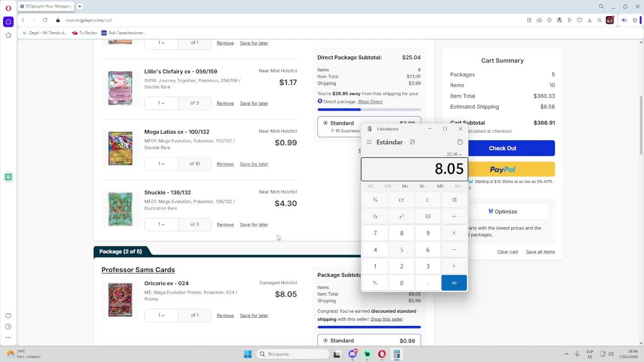
Task: Click calculator backspace key
Action: click(x=454, y=200)
